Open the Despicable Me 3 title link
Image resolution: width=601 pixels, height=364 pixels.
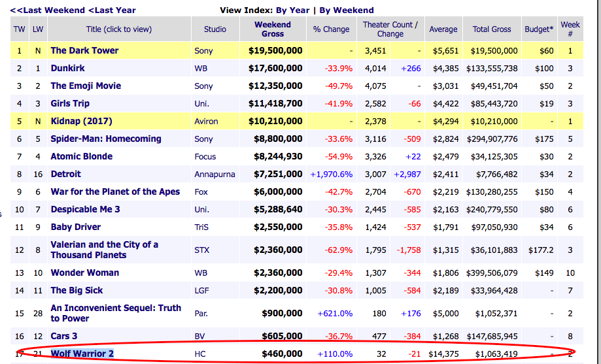pyautogui.click(x=86, y=209)
